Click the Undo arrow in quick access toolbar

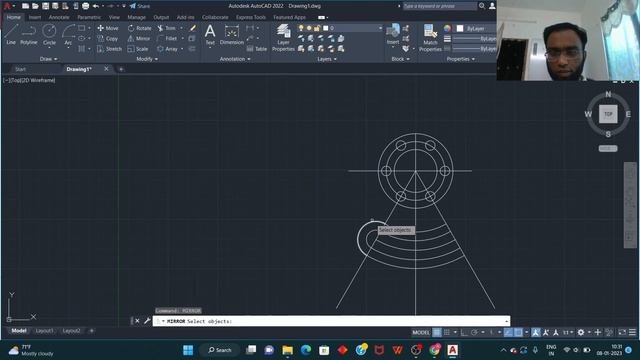pos(96,6)
